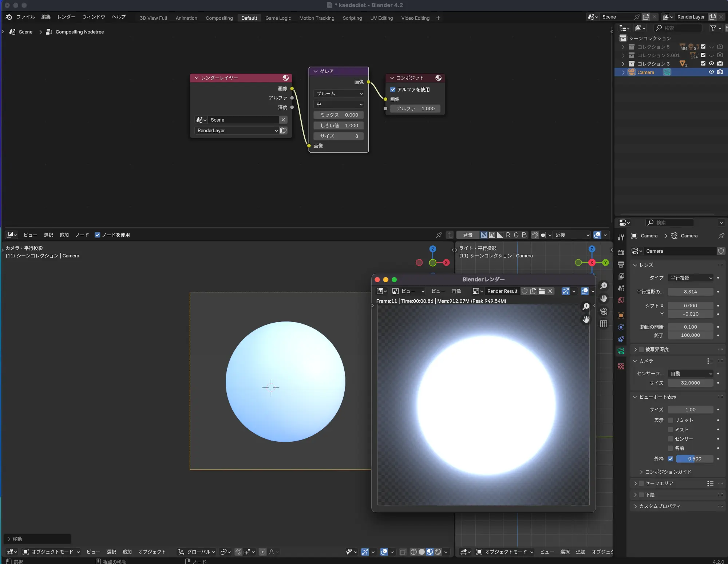Open the Scene properties tab
The image size is (728, 564).
tap(621, 288)
